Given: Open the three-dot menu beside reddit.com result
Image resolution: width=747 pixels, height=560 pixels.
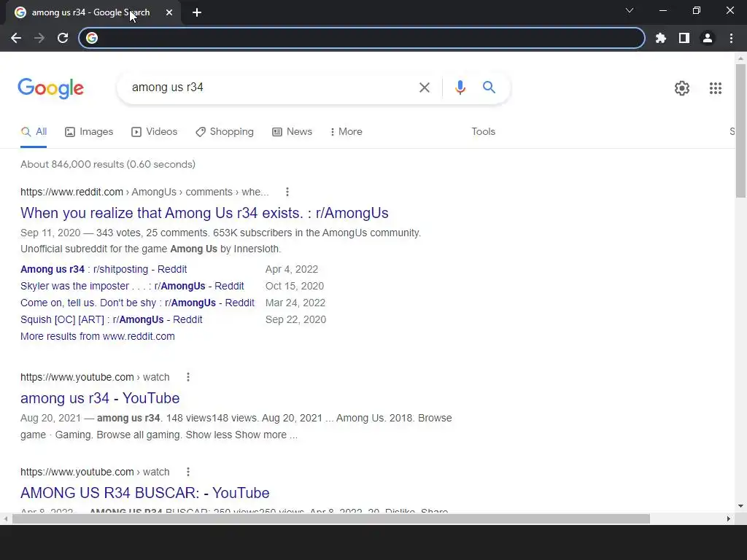Looking at the screenshot, I should point(287,192).
